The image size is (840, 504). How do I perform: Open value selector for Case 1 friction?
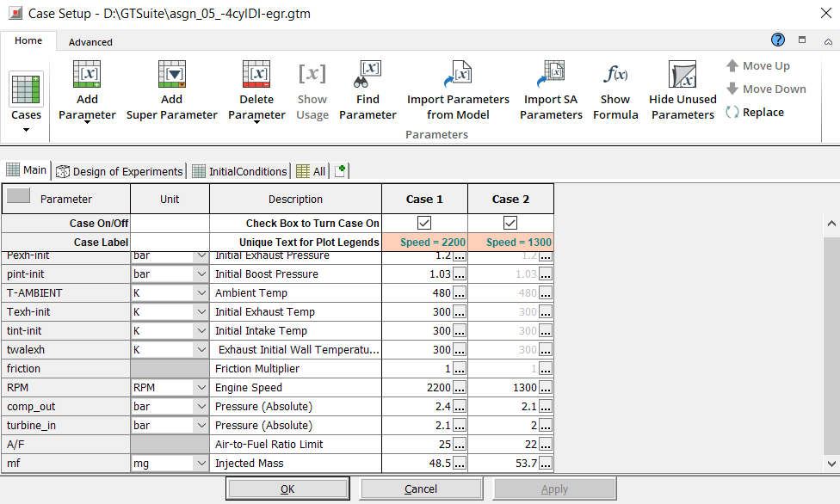(460, 368)
